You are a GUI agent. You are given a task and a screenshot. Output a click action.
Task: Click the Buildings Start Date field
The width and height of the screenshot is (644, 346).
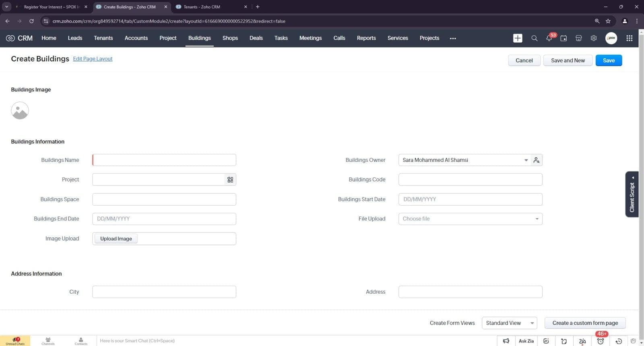pos(470,199)
